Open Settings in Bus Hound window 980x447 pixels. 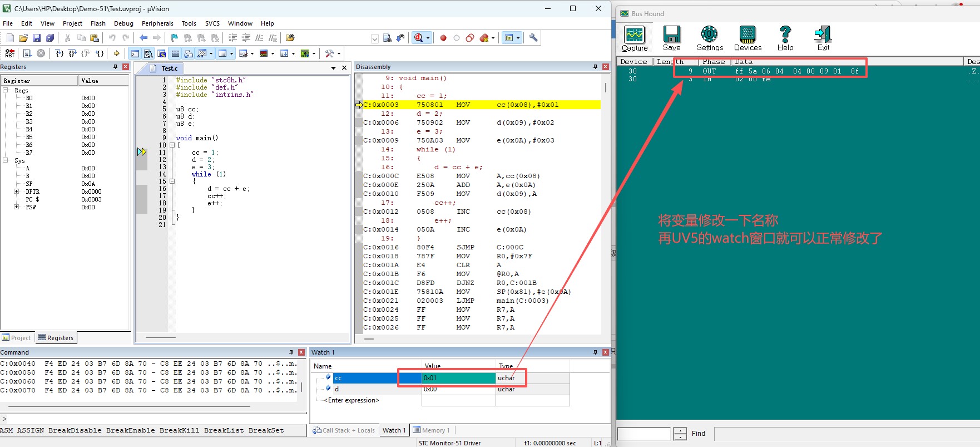(x=710, y=39)
